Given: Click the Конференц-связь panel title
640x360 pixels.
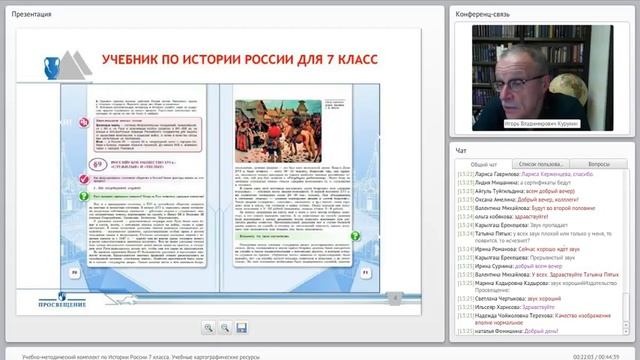Looking at the screenshot, I should pyautogui.click(x=482, y=14).
